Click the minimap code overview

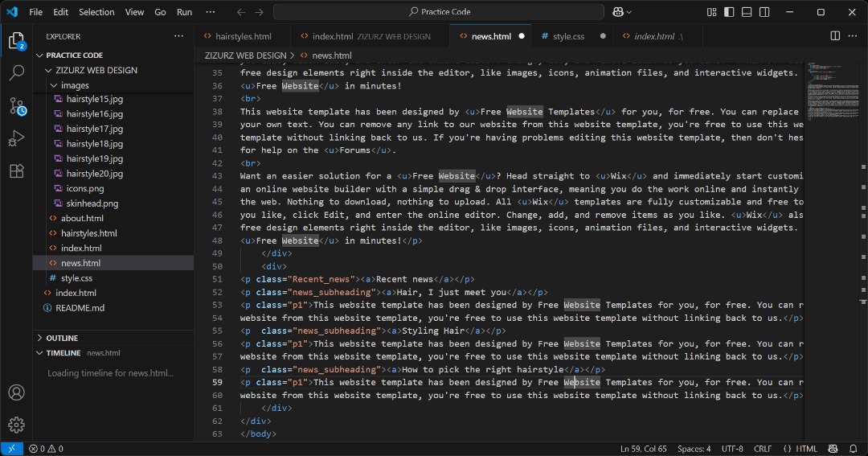coord(832,92)
